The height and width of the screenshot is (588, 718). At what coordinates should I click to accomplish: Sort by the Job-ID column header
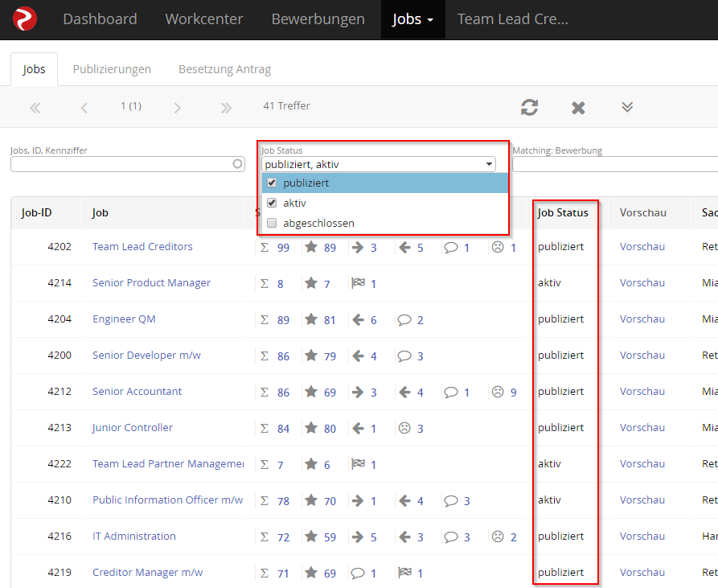point(37,212)
